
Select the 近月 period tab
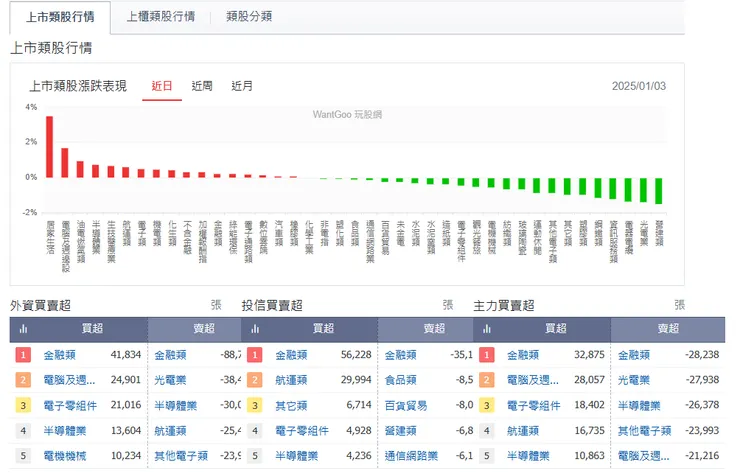click(242, 86)
